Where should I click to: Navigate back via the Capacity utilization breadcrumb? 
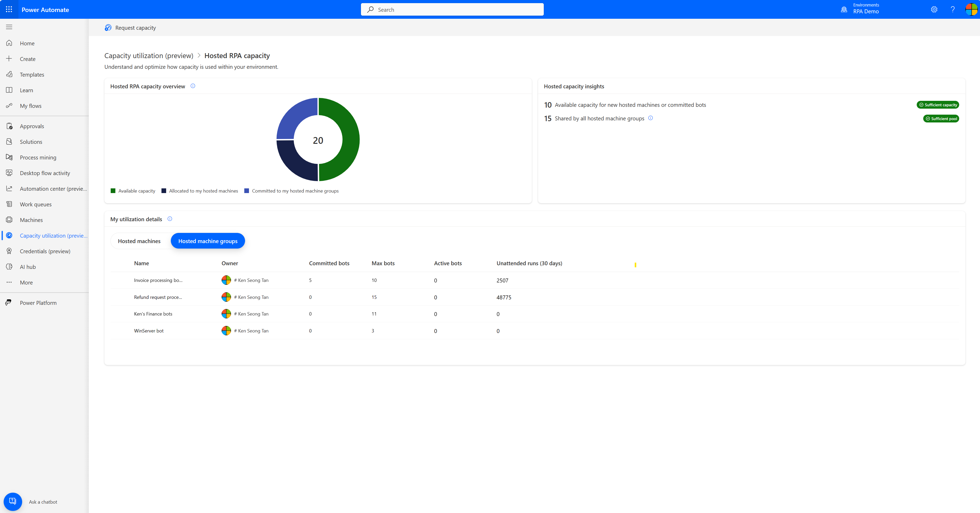(x=148, y=55)
